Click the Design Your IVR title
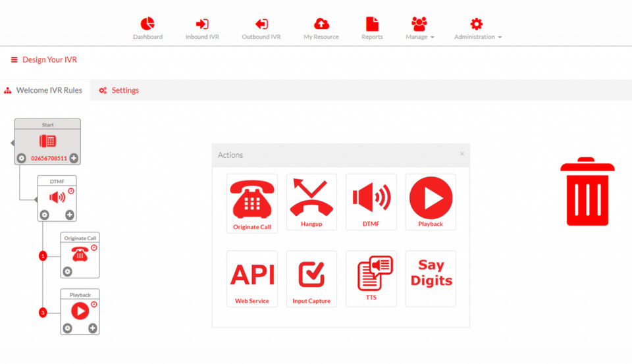The height and width of the screenshot is (364, 632). pos(49,60)
